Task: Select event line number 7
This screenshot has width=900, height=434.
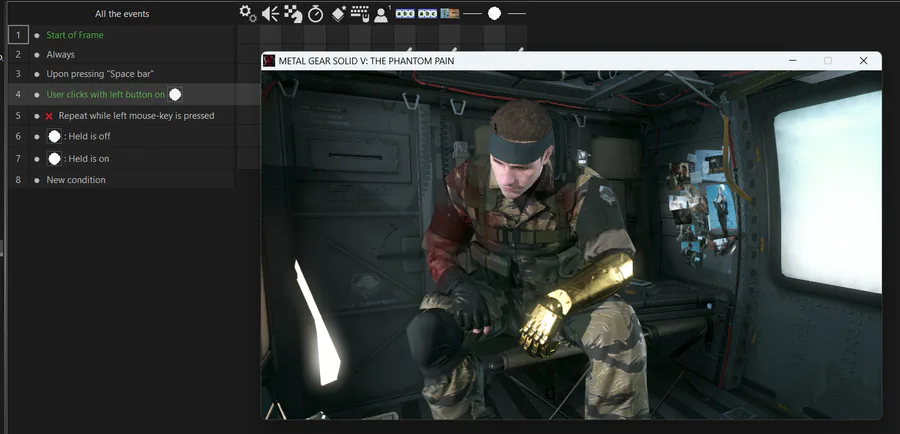Action: pos(18,158)
